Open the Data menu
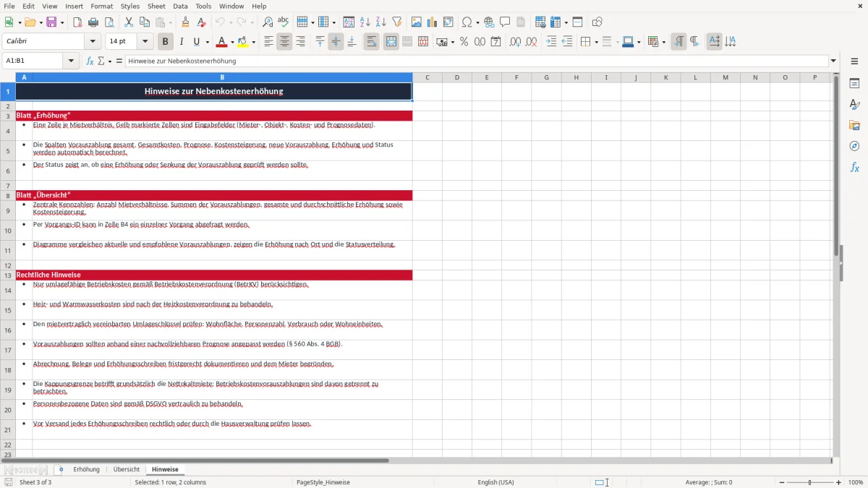Screen dimensions: 868x488 coord(180,6)
